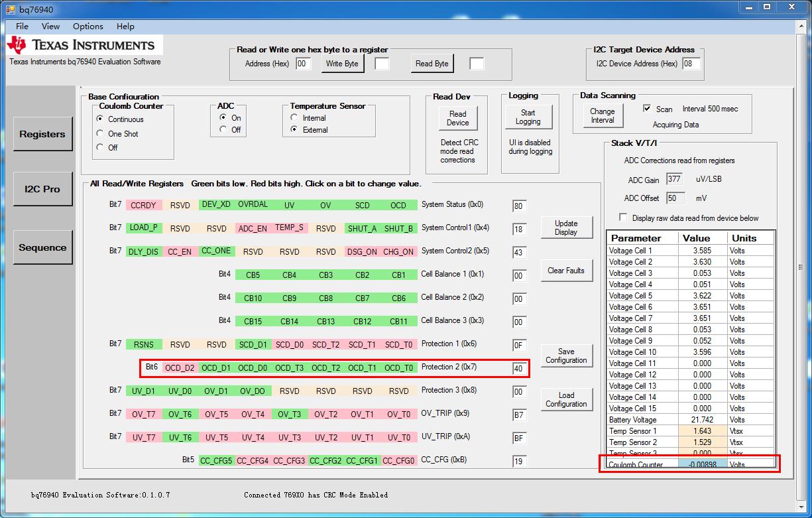The width and height of the screenshot is (812, 518).
Task: Open the File menu
Action: coord(22,27)
